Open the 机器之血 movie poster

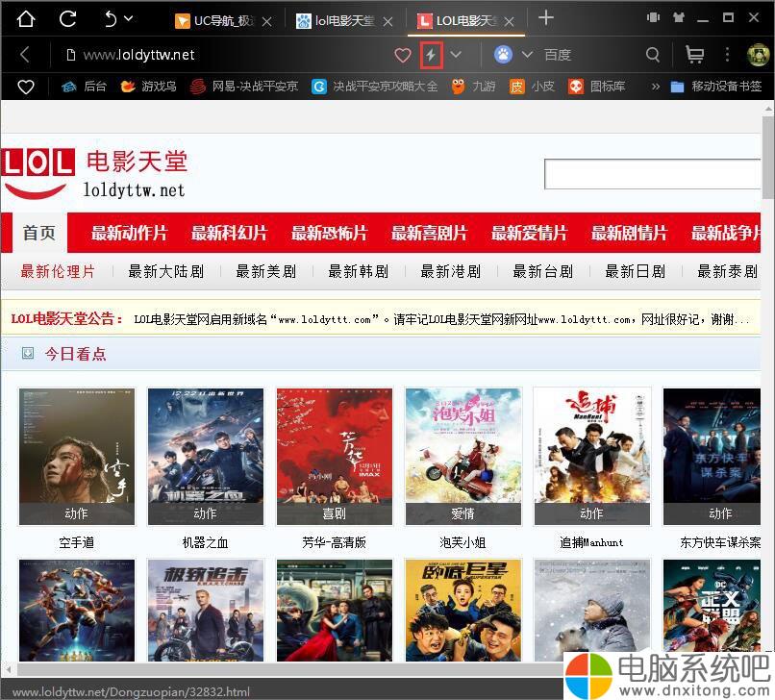[x=206, y=457]
